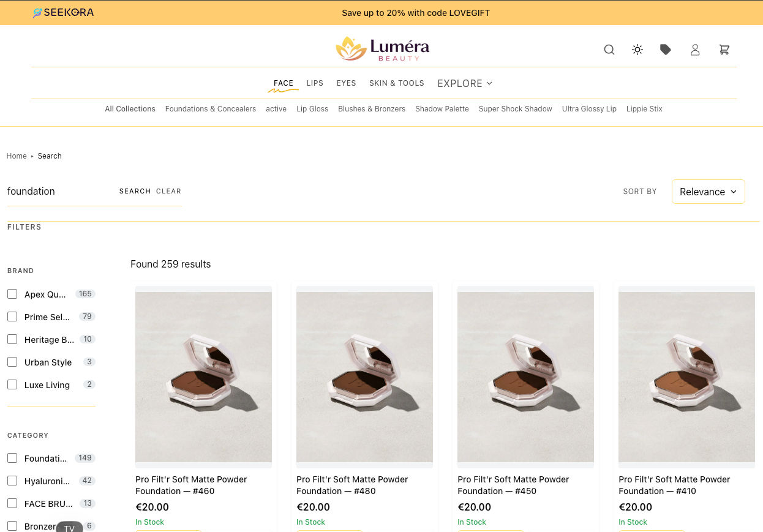The width and height of the screenshot is (763, 532).
Task: Open Pro Filt'r Foundation #460 product image
Action: pyautogui.click(x=203, y=377)
